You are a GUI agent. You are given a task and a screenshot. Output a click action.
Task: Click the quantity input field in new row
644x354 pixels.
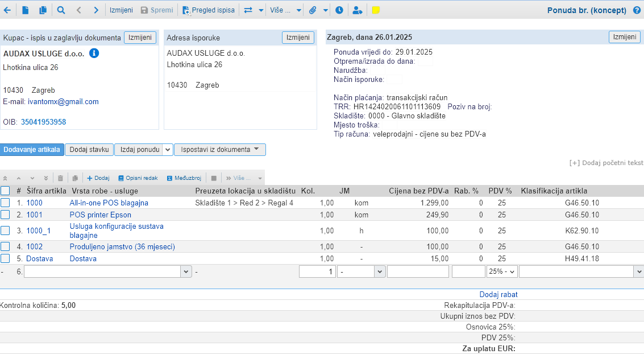pyautogui.click(x=317, y=272)
